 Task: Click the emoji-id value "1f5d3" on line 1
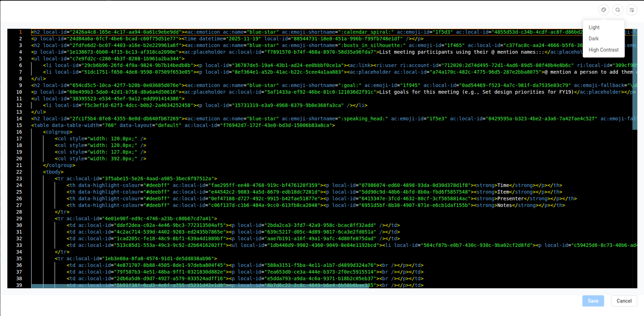(442, 32)
